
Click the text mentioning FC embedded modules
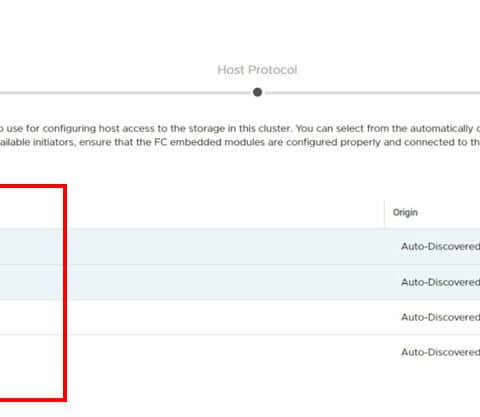[x=240, y=142]
